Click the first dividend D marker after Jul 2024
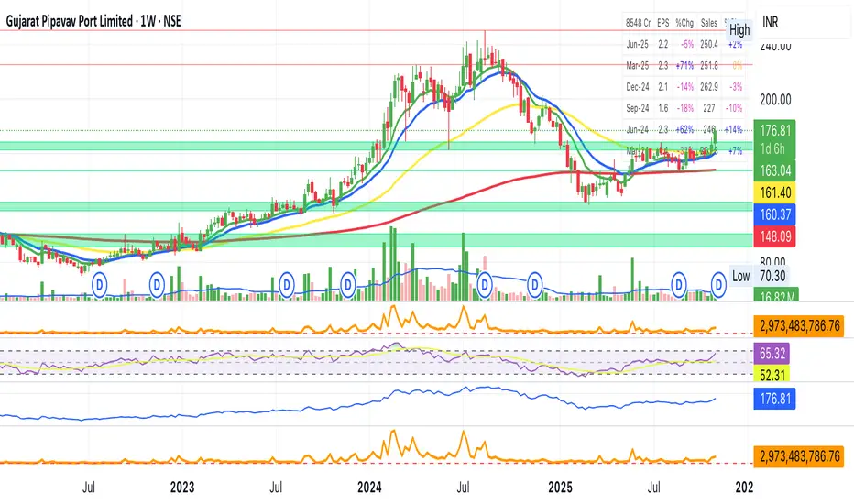The height and width of the screenshot is (504, 854). point(479,287)
